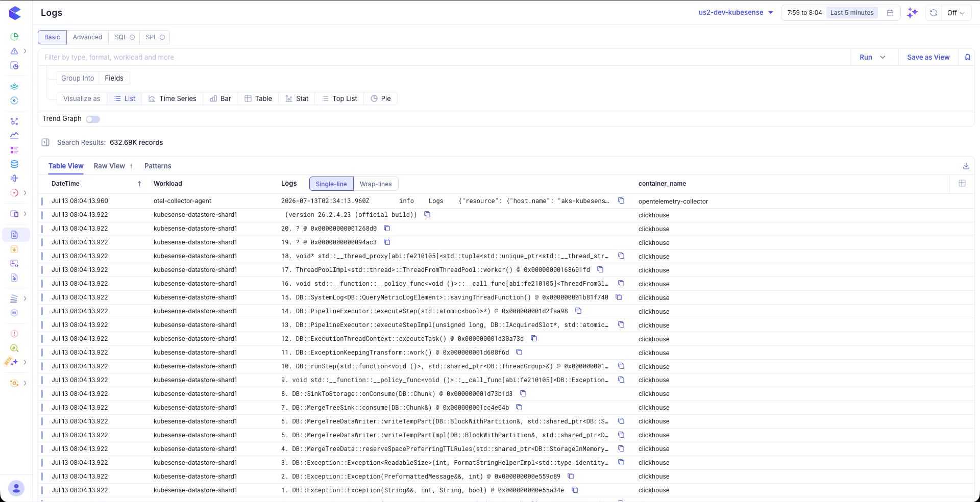Click the opentelemetry-collector container cell
980x502 pixels.
(x=673, y=202)
